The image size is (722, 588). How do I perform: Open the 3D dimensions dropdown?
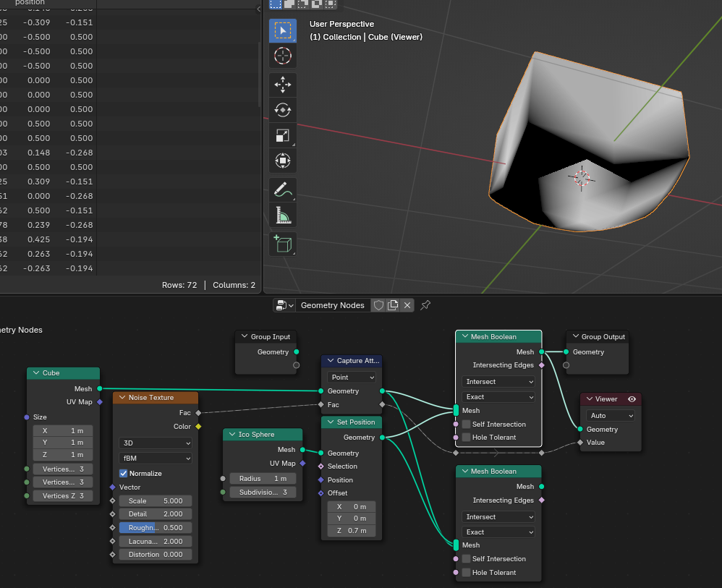pyautogui.click(x=155, y=443)
